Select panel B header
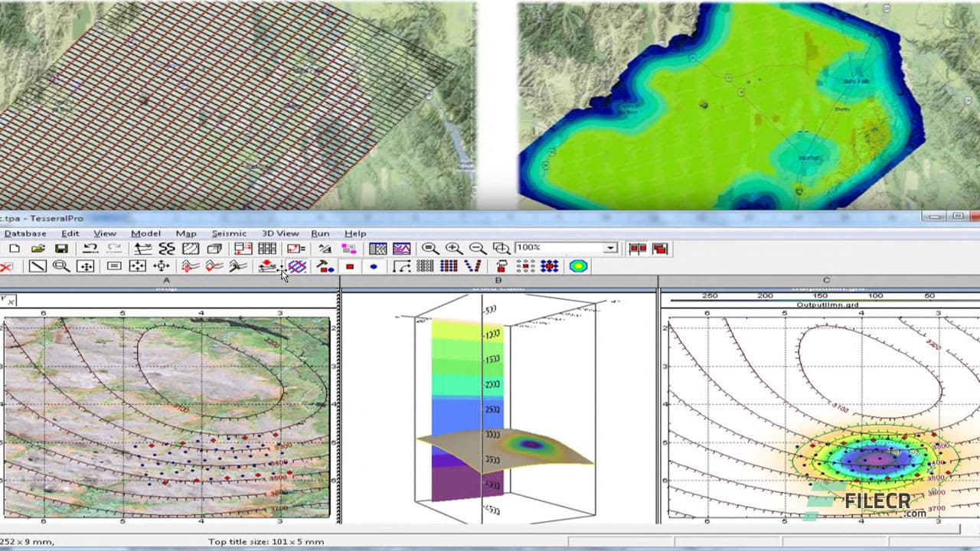 point(500,280)
